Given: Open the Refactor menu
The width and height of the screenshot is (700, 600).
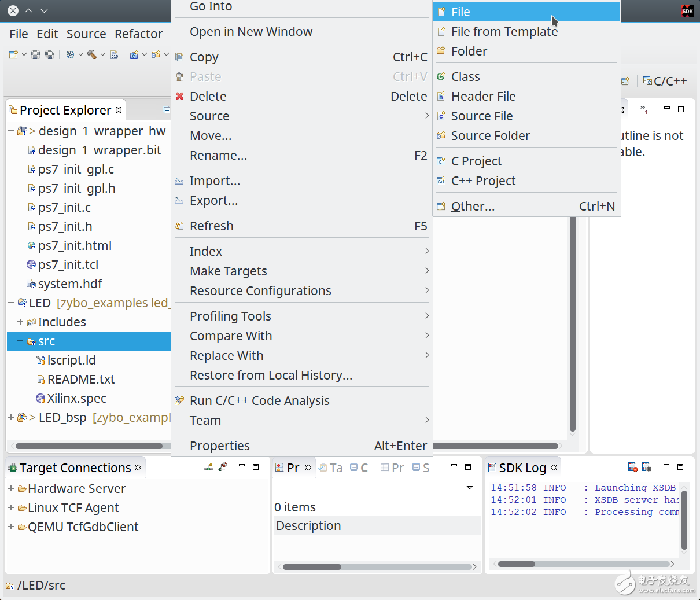Looking at the screenshot, I should pyautogui.click(x=138, y=34).
